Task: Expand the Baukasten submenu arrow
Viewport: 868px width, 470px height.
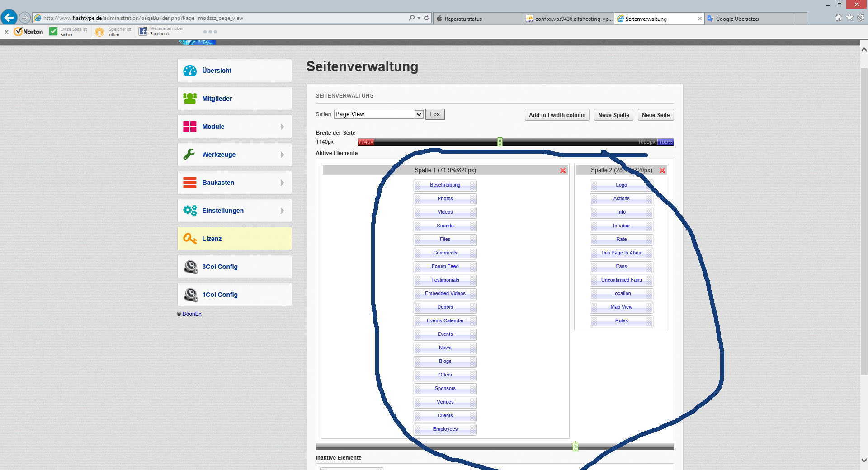Action: tap(282, 183)
